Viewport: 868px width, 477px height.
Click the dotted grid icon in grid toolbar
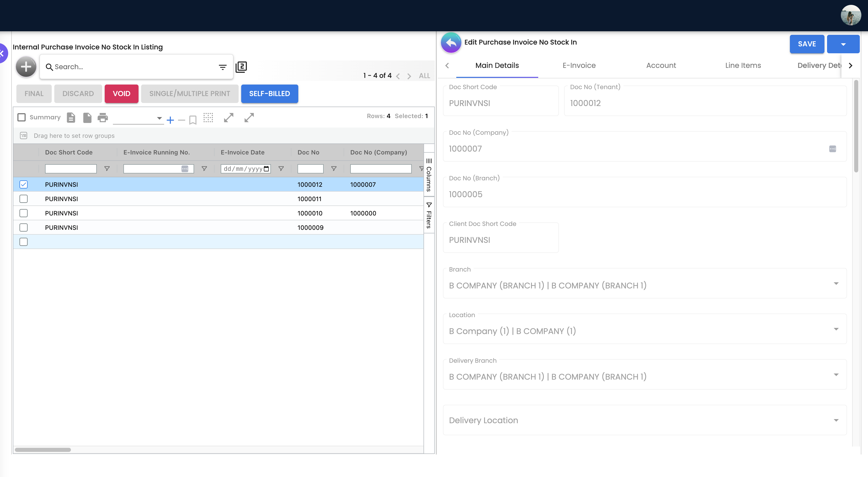208,117
